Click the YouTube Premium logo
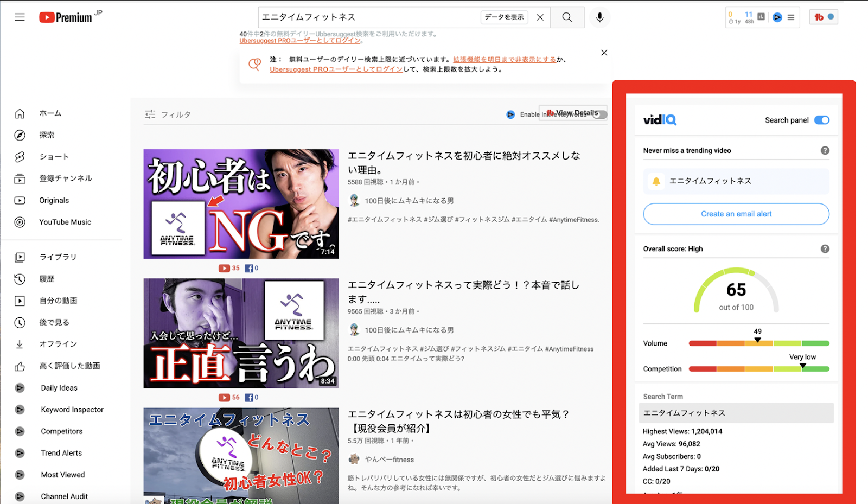This screenshot has width=868, height=504. (66, 17)
